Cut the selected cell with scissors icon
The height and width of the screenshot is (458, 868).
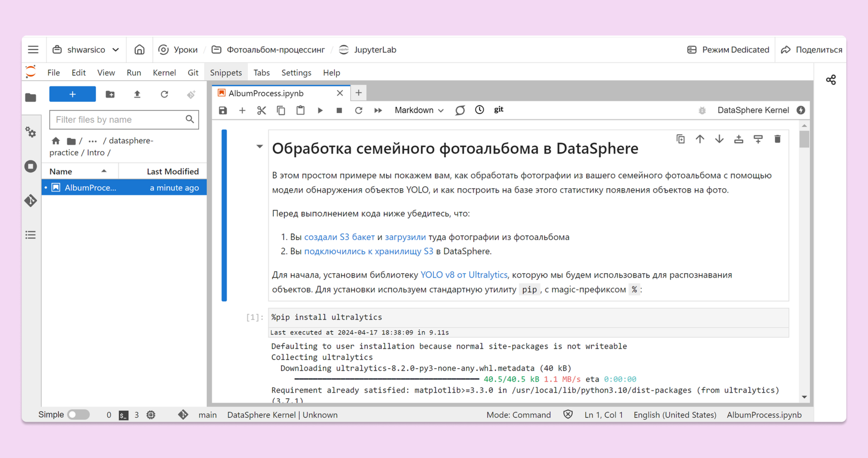point(262,111)
